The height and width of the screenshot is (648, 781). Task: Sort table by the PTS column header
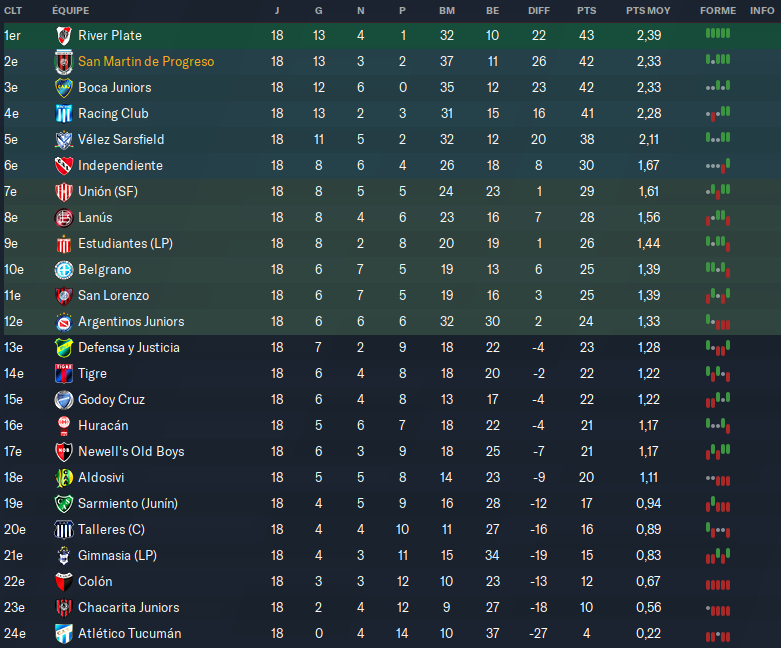click(586, 10)
